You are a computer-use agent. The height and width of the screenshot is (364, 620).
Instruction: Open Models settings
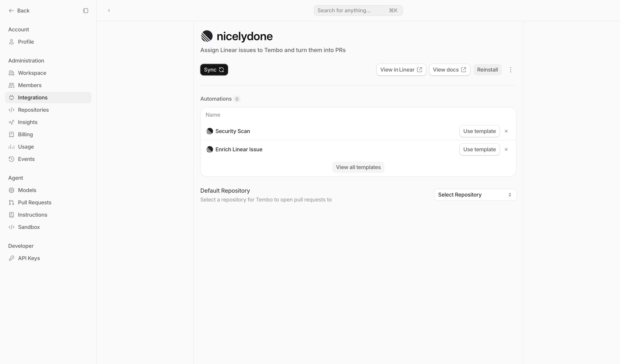pyautogui.click(x=48, y=190)
